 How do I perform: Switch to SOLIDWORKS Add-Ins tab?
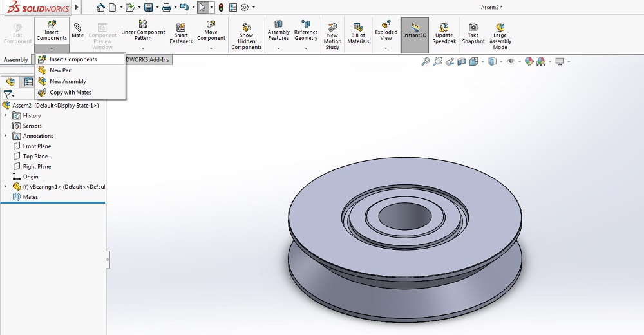[148, 60]
